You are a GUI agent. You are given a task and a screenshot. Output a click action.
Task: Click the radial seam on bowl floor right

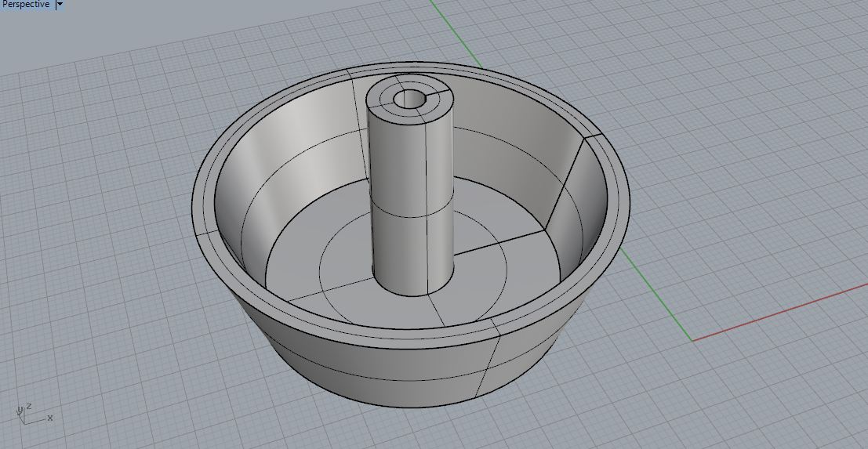tap(500, 243)
